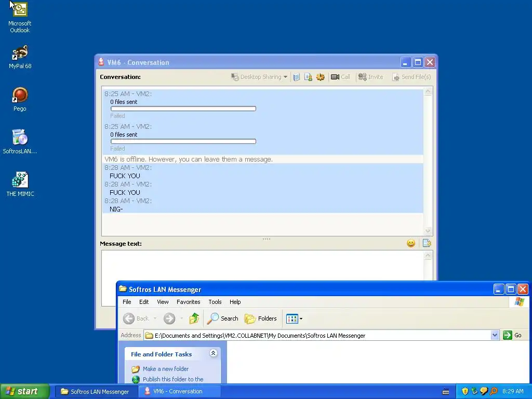Open Views button dropdown in Explorer

[294, 318]
